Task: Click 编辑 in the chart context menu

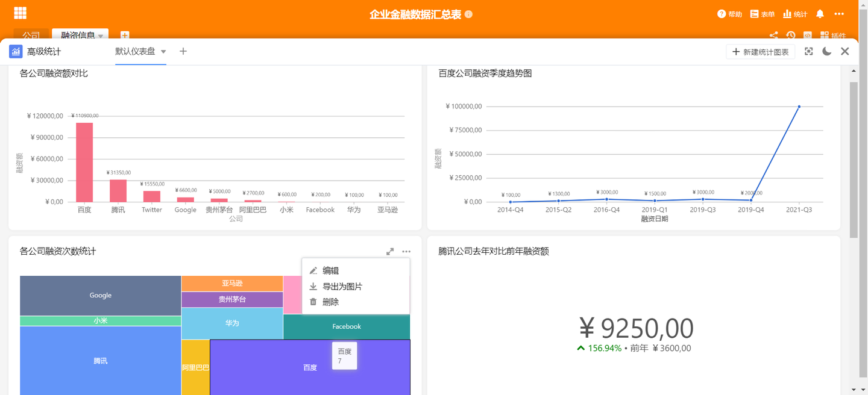Action: click(x=330, y=270)
